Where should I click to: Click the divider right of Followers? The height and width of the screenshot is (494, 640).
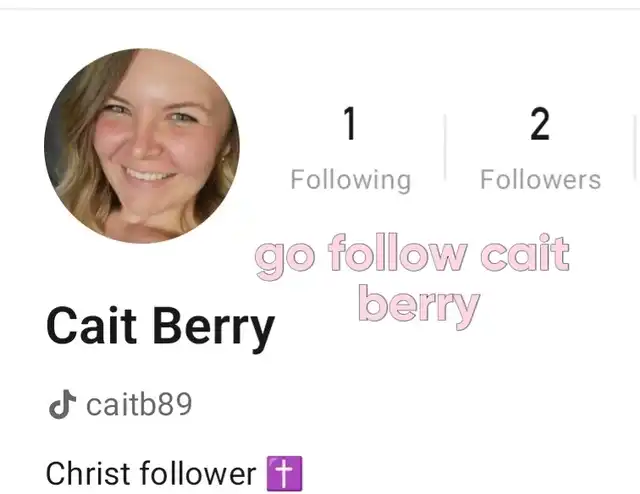(x=636, y=147)
